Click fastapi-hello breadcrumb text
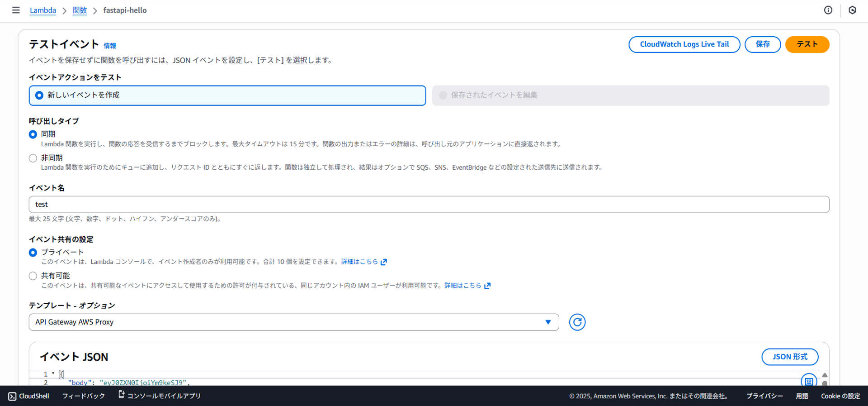 (125, 10)
